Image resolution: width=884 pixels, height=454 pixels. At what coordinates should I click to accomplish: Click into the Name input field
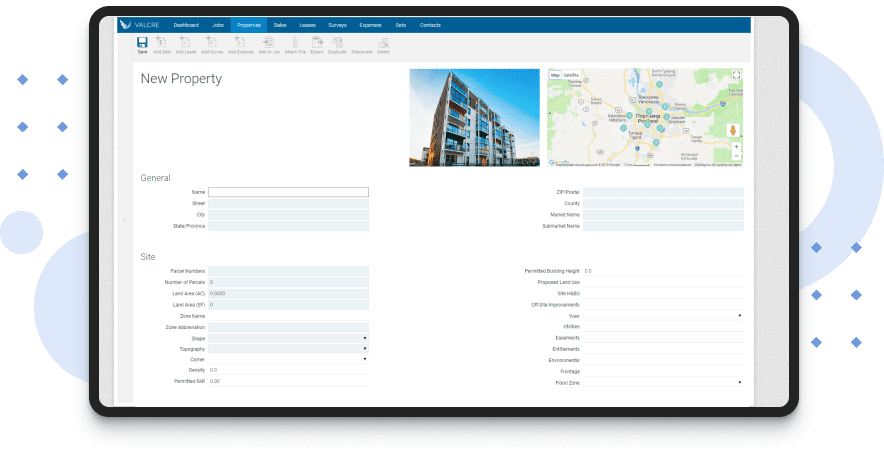288,192
